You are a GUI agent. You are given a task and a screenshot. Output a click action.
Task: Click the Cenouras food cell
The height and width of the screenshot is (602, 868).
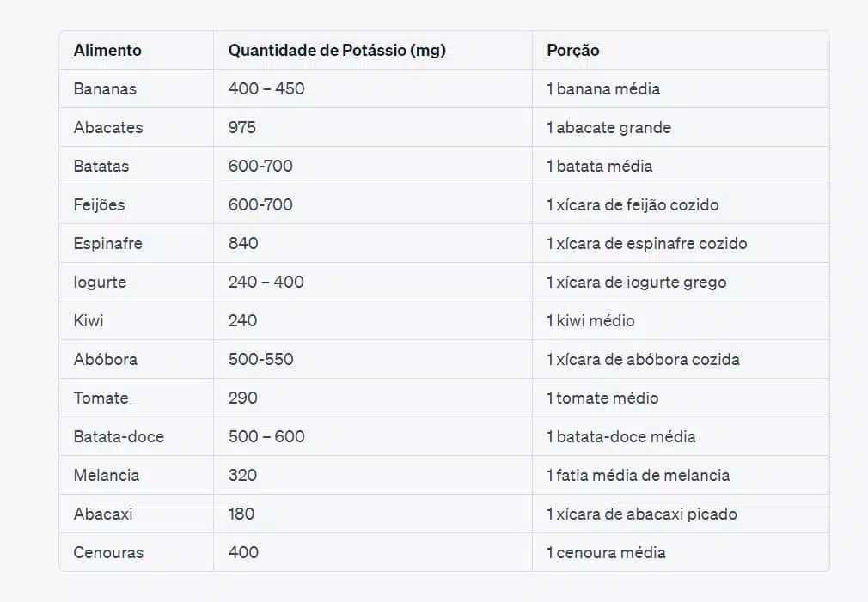pos(108,552)
